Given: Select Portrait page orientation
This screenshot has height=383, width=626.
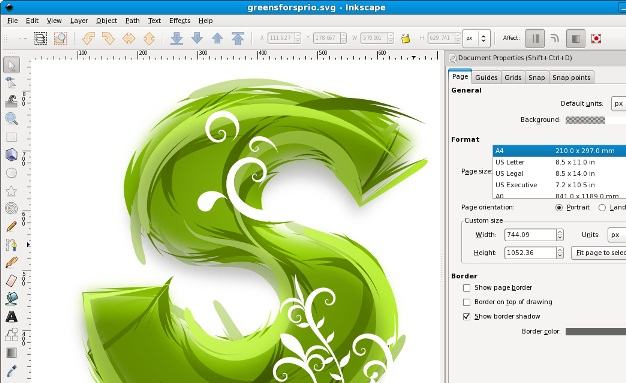Looking at the screenshot, I should [x=559, y=207].
